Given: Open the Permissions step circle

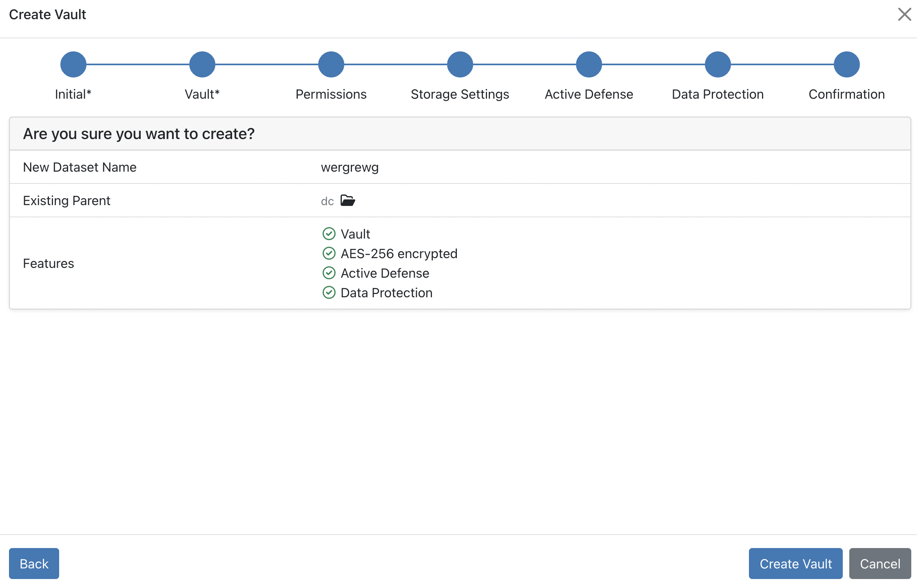Looking at the screenshot, I should coord(331,64).
